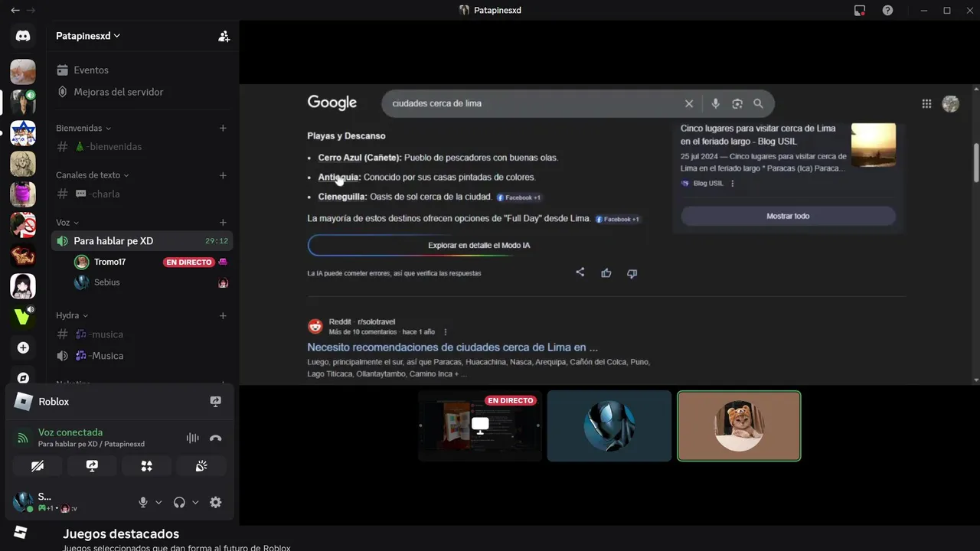Open Discord direct messages home icon

[x=22, y=36]
